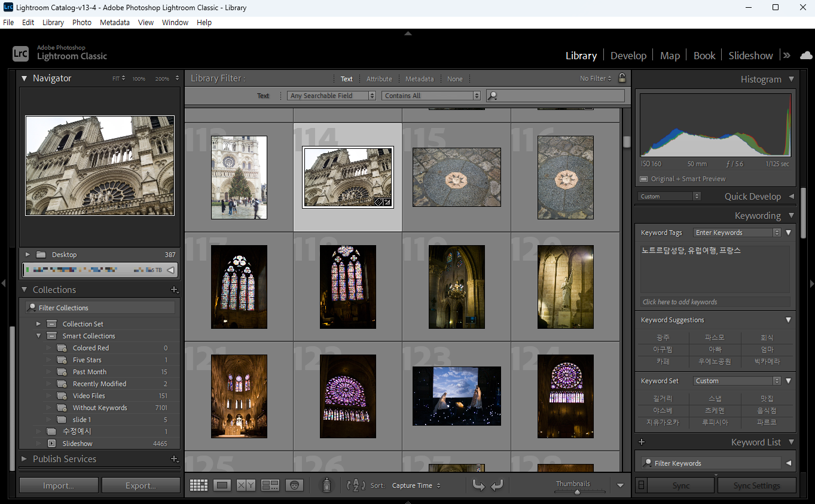
Task: Expand the Publish Services panel
Action: pos(25,459)
